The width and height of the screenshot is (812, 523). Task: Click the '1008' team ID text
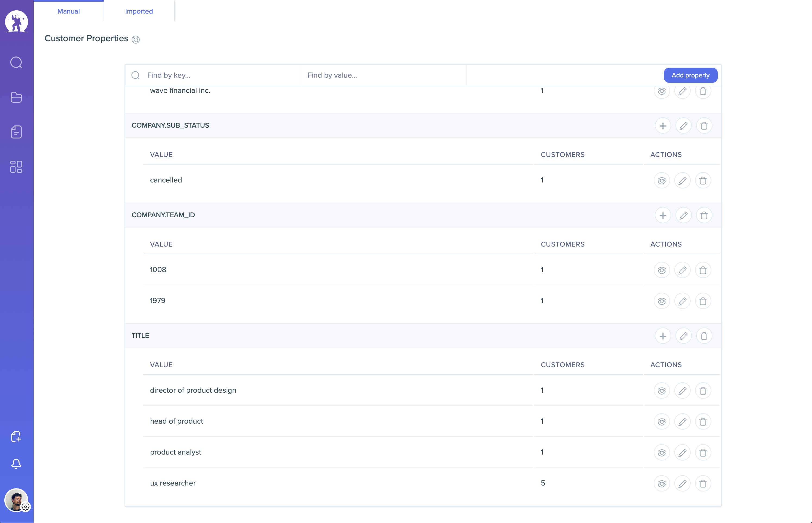[158, 270]
